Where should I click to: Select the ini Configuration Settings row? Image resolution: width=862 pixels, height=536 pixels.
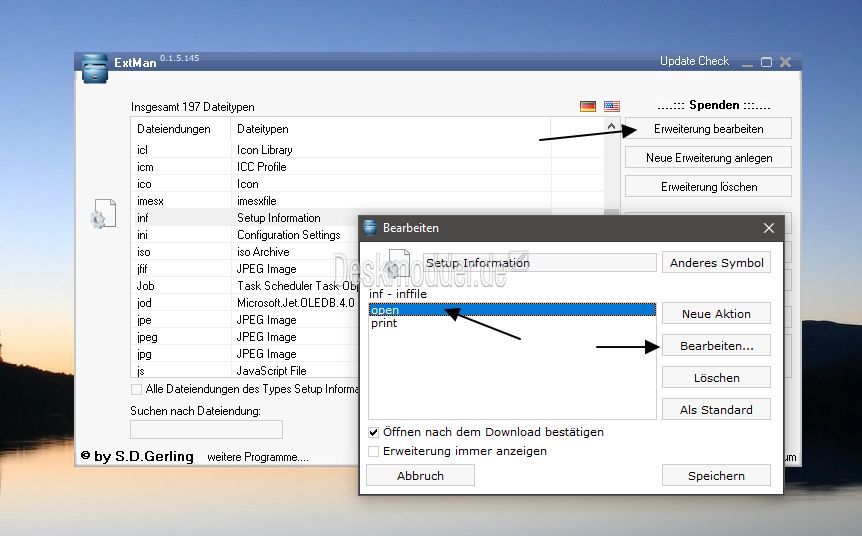[245, 235]
